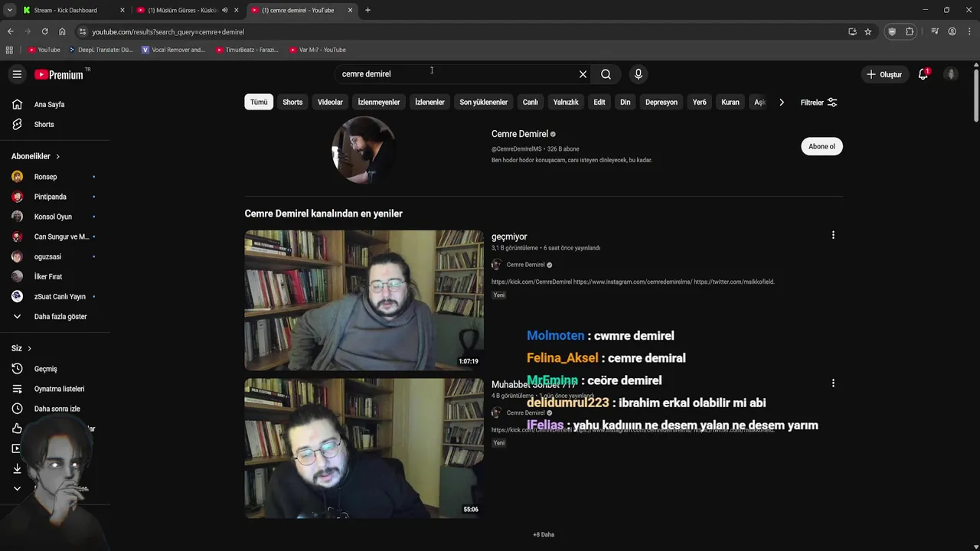The height and width of the screenshot is (551, 980).
Task: Select the Videolar filter chip
Action: [330, 102]
